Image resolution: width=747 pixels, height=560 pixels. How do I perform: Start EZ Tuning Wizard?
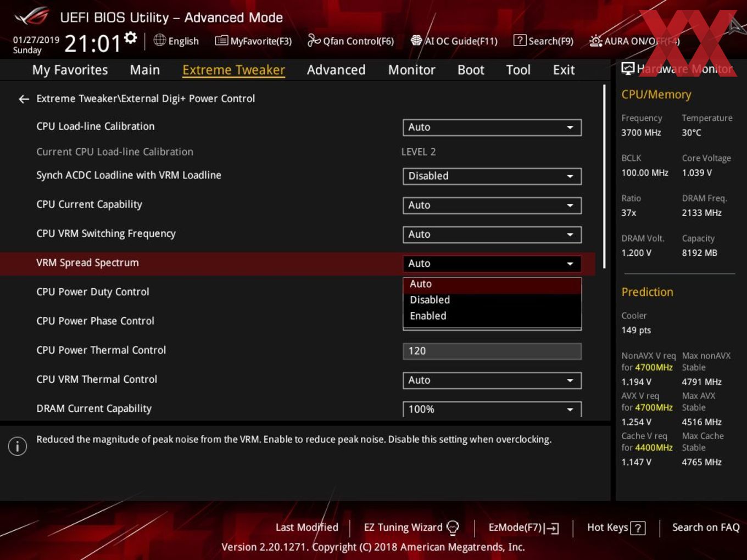tap(411, 528)
